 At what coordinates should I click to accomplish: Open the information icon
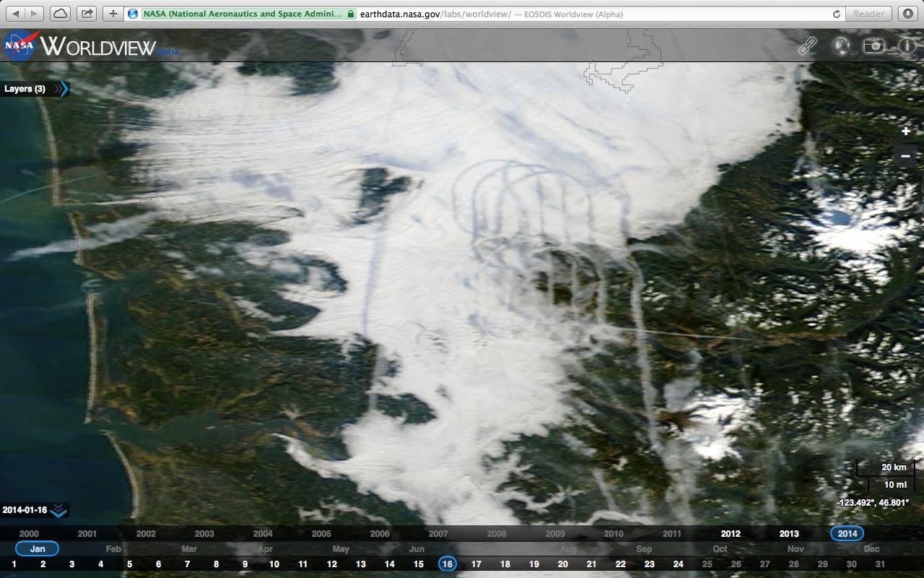907,46
